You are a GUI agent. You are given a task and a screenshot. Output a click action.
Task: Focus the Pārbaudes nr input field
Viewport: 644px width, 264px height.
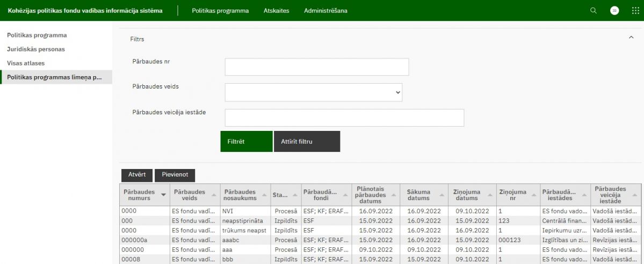tap(317, 67)
